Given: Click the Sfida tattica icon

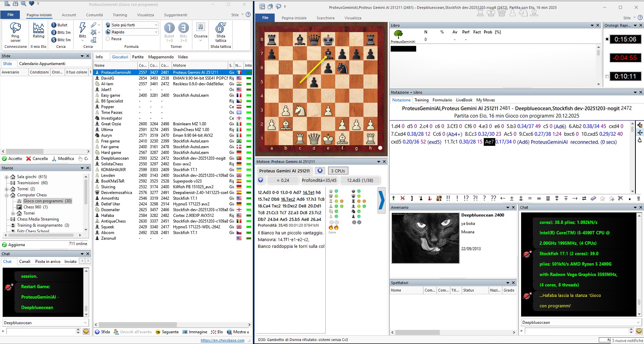Looking at the screenshot, I should 220,29.
